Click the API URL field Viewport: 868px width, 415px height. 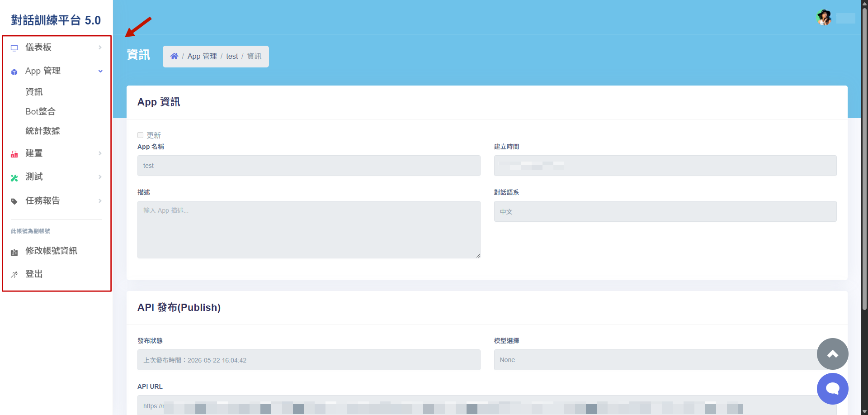(x=487, y=405)
